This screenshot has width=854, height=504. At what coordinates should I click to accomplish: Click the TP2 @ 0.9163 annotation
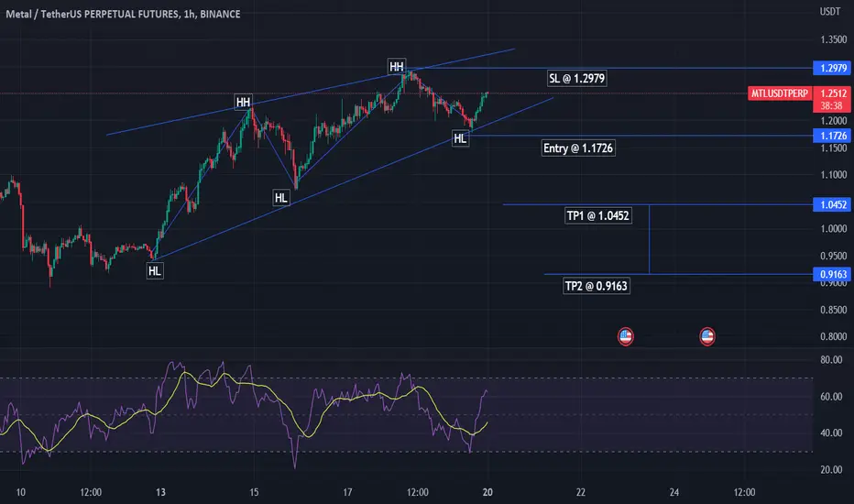tap(597, 286)
